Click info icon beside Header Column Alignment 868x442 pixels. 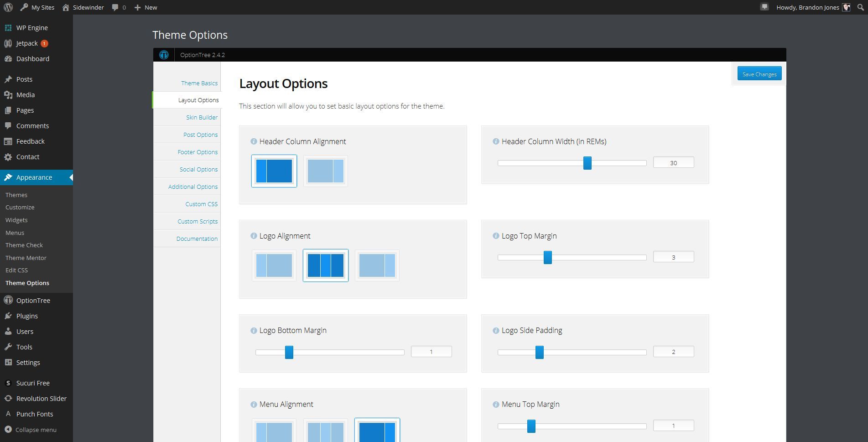254,141
